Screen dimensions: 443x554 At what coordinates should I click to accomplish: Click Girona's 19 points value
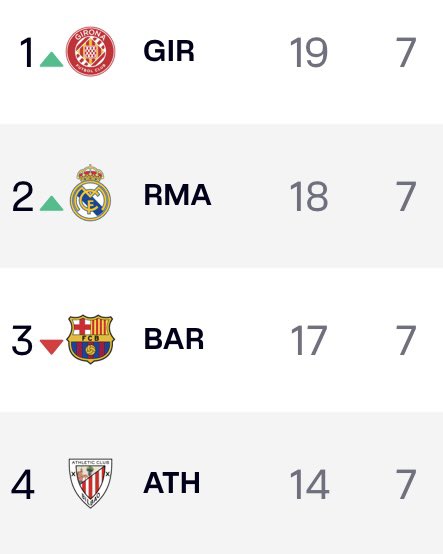[309, 52]
